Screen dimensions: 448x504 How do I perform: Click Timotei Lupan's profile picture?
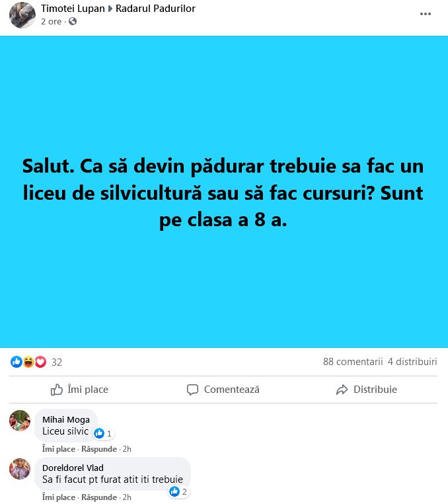[x=22, y=15]
